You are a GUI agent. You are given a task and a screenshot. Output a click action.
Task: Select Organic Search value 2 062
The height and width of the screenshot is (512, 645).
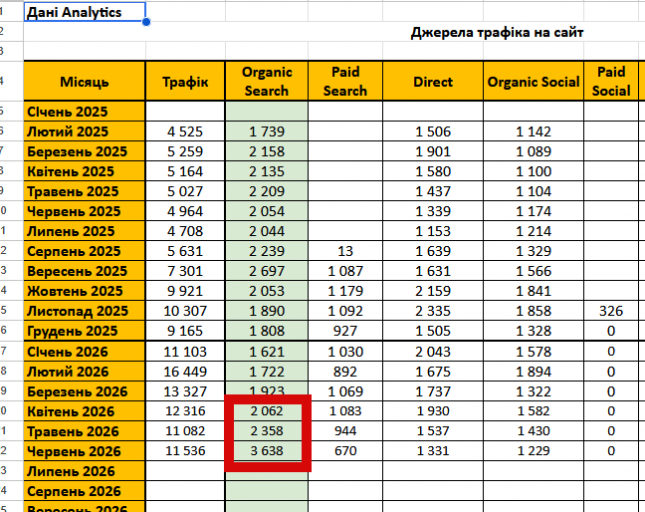point(267,411)
